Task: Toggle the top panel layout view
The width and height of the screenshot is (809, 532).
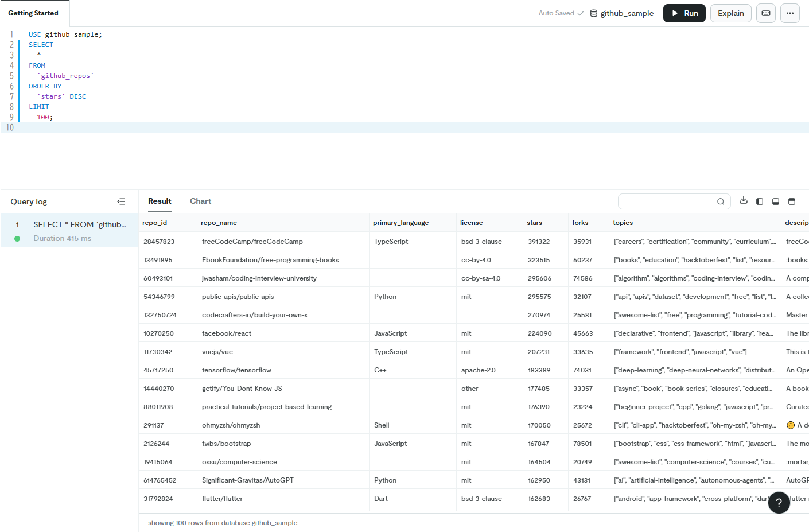Action: pyautogui.click(x=791, y=201)
